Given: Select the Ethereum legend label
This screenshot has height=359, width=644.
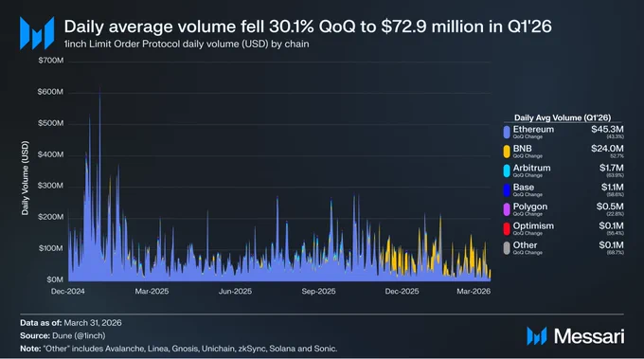Looking at the screenshot, I should (x=533, y=130).
